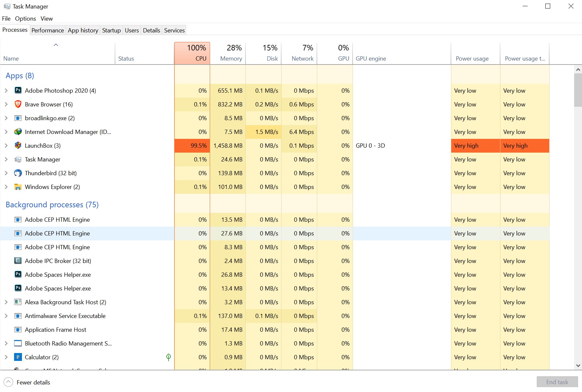Click icon of Adobe CEP HTML Engine with 8.3 MB
This screenshot has width=582, height=392.
tap(18, 247)
